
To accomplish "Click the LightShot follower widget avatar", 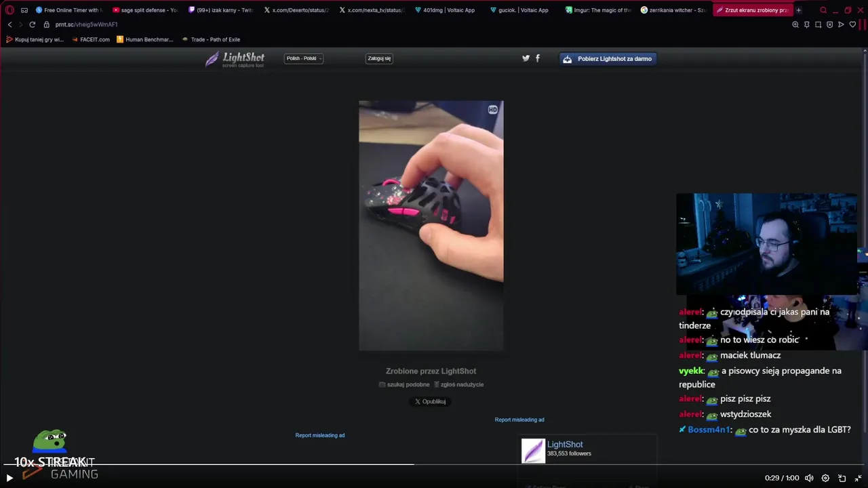I will tap(533, 451).
